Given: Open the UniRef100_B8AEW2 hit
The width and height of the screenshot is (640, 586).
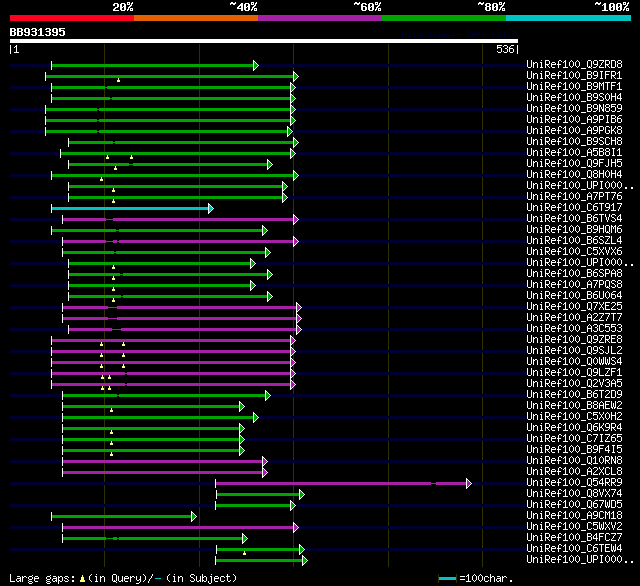Looking at the screenshot, I should click(x=574, y=406).
